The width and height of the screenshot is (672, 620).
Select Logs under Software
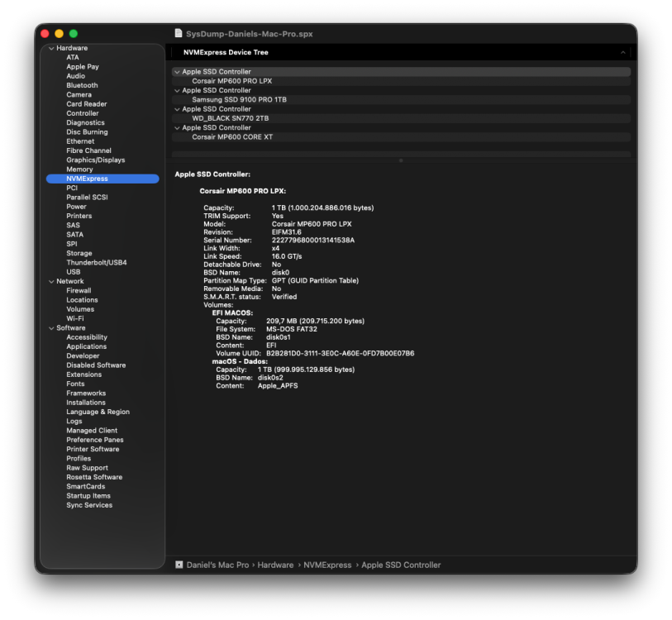74,421
